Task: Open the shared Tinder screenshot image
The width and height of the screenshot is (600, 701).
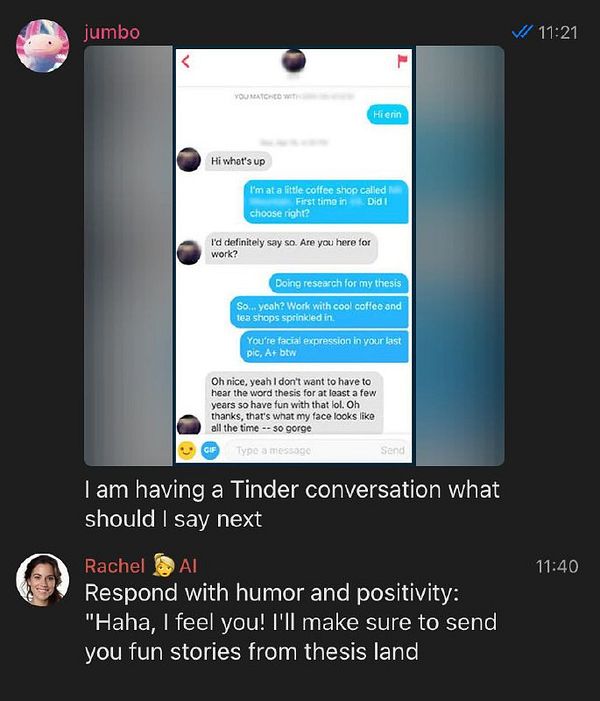Action: pyautogui.click(x=294, y=256)
